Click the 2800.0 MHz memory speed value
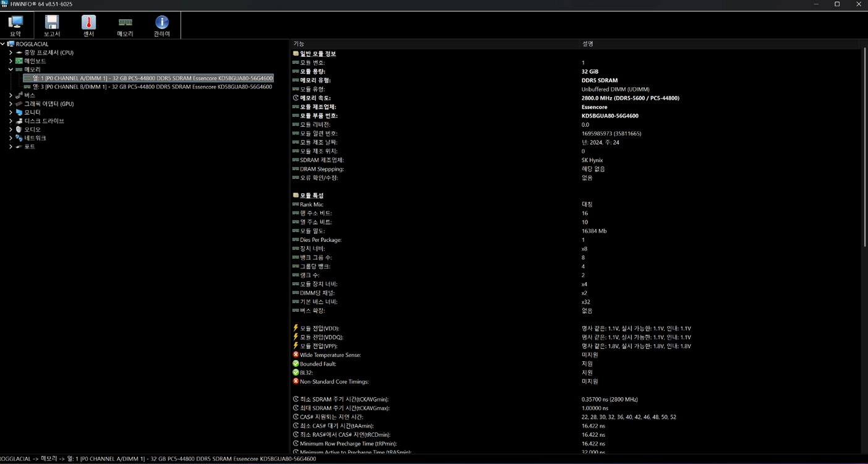 pos(631,98)
